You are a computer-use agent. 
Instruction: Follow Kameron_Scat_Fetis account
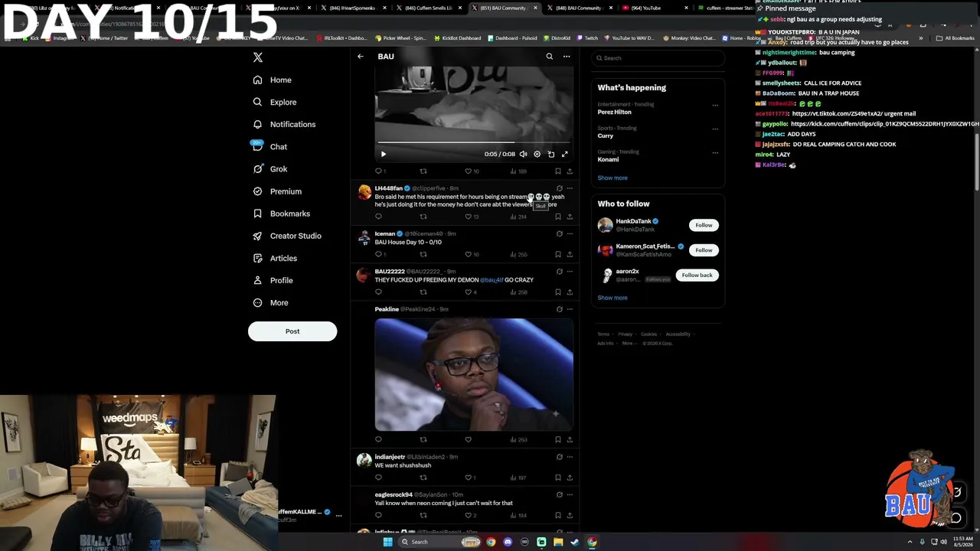[x=704, y=250]
